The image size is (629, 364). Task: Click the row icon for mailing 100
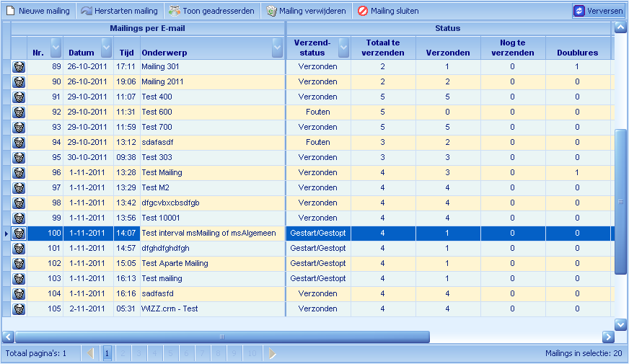[19, 234]
